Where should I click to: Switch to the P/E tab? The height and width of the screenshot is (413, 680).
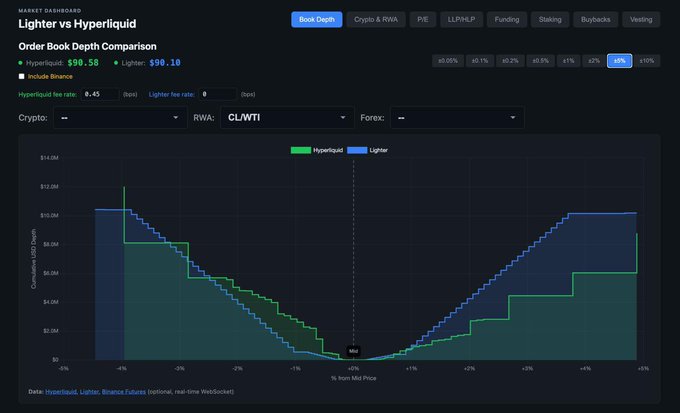[423, 19]
